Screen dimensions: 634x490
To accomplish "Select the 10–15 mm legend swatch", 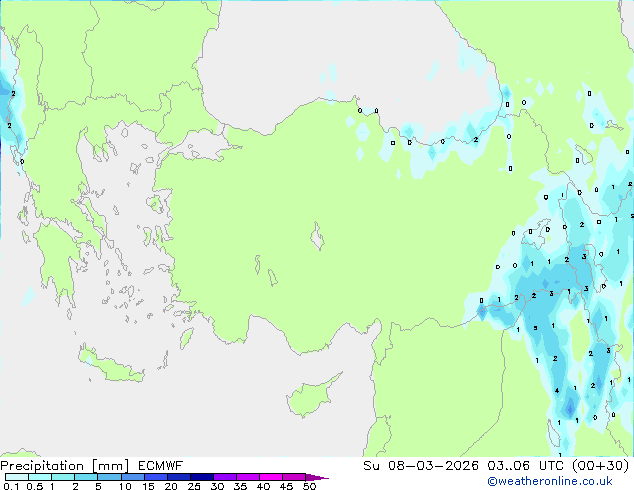I will [132, 477].
